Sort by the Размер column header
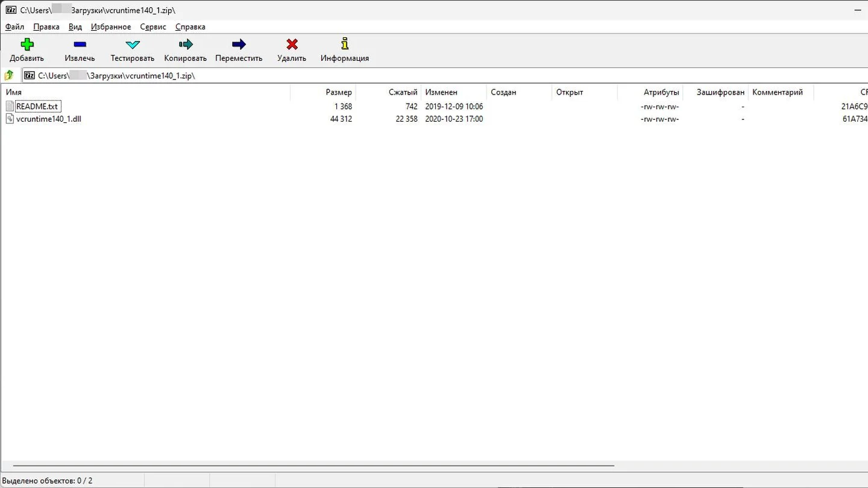868x488 pixels. point(323,92)
